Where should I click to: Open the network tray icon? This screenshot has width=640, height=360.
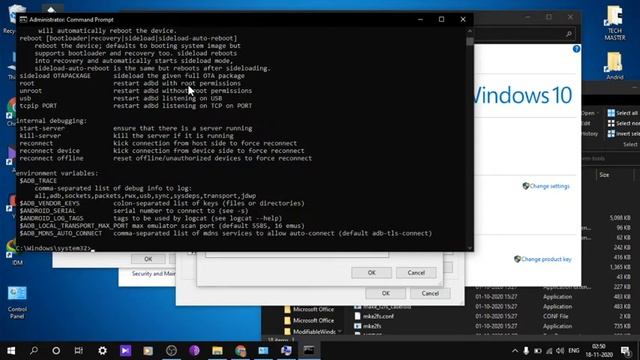(549, 351)
